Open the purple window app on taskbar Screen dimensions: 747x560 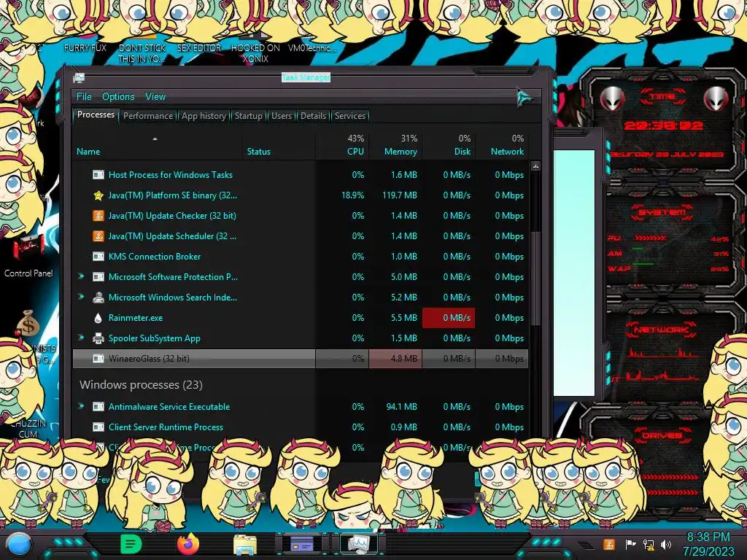pos(302,544)
